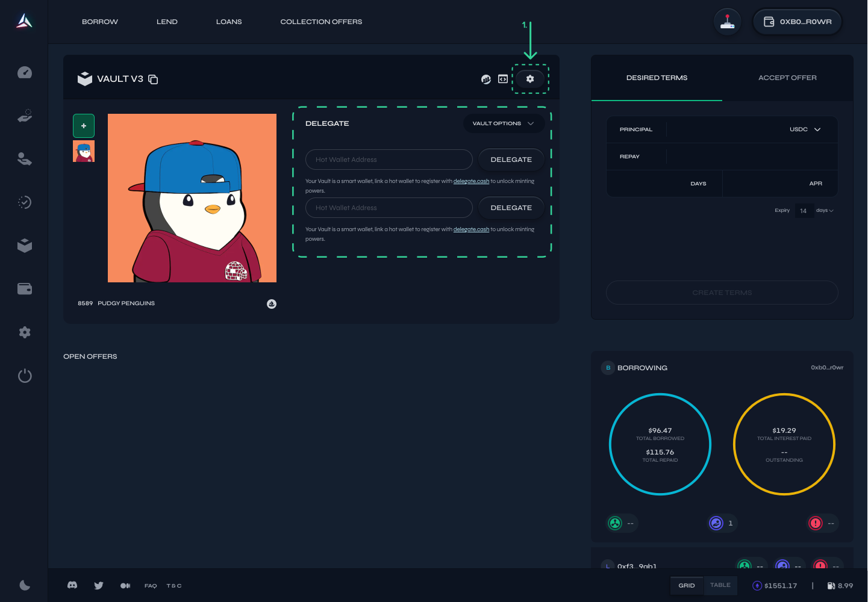Click the red defaulted loans icon under Borrowing
Screen dimensions: 868x602
coord(816,523)
